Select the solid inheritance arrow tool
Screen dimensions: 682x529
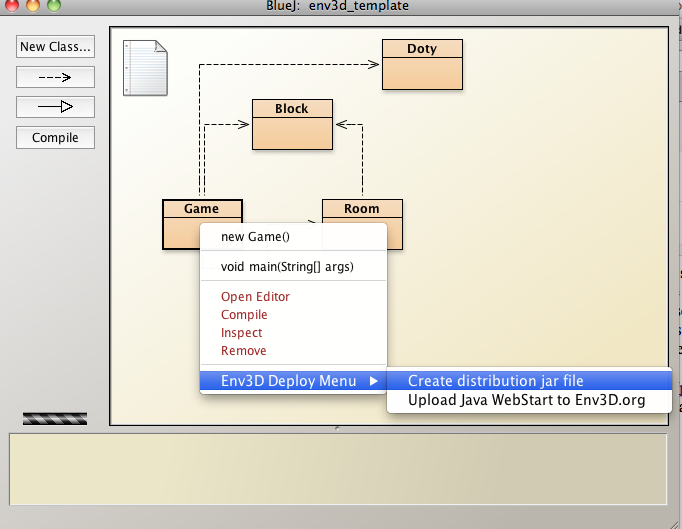pyautogui.click(x=55, y=107)
